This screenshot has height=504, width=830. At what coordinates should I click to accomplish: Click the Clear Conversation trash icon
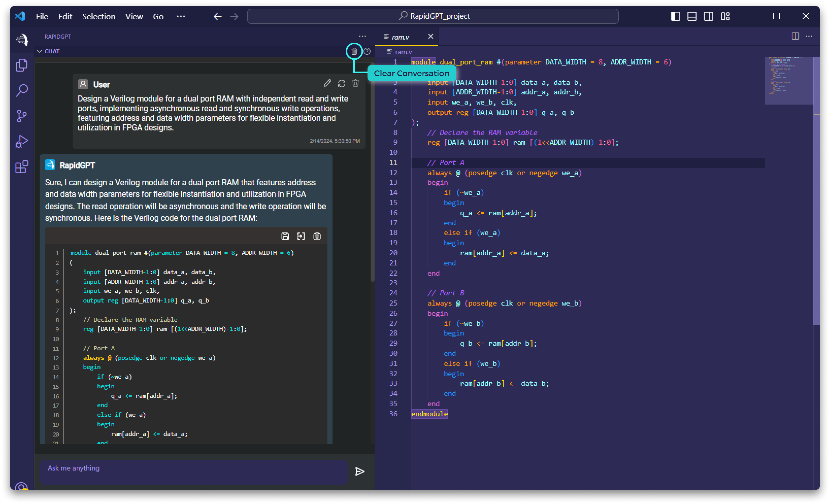(x=354, y=51)
